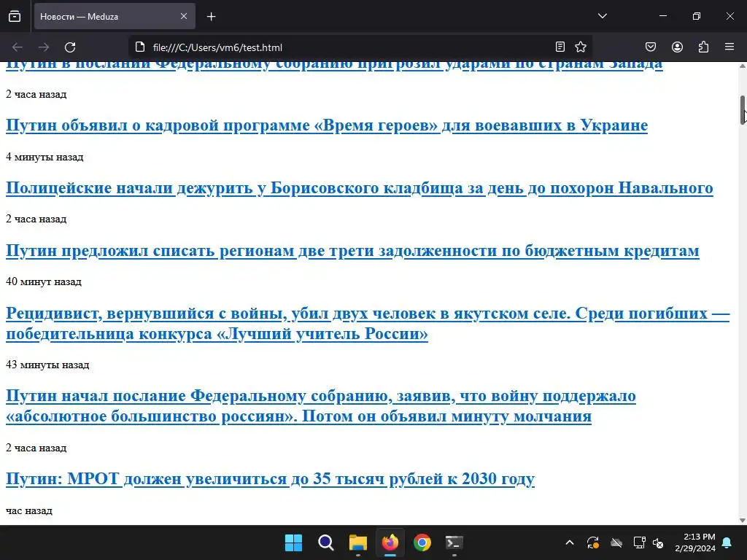Save page to Pocket
Viewport: 747px width, 560px height.
pos(650,47)
